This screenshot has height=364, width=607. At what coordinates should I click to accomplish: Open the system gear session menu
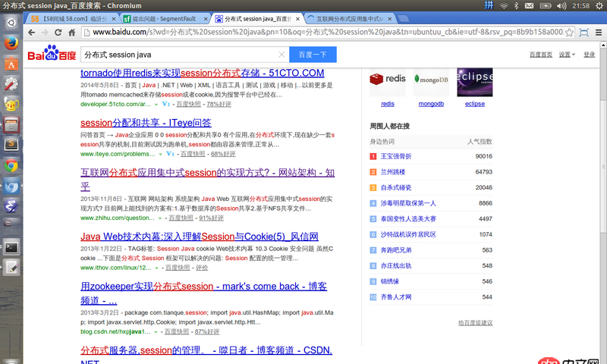coord(599,6)
